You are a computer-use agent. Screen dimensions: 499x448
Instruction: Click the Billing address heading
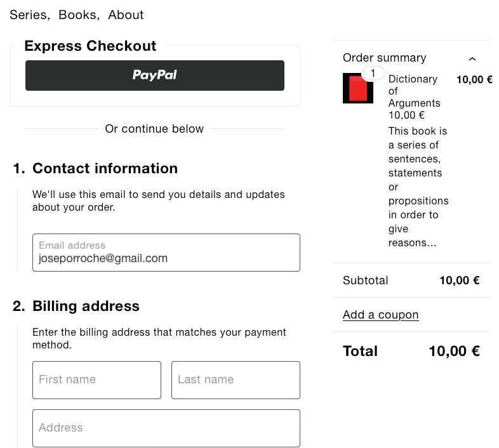point(86,306)
